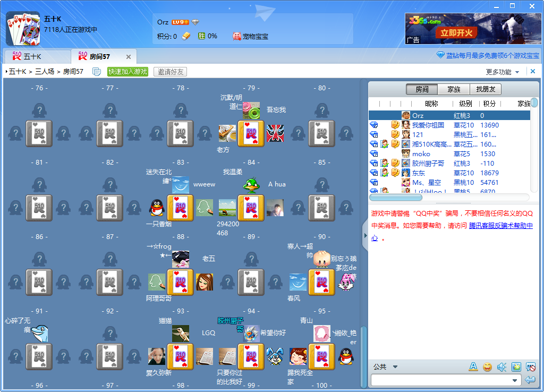Expand the 公共 chat channel dropdown

(x=395, y=367)
